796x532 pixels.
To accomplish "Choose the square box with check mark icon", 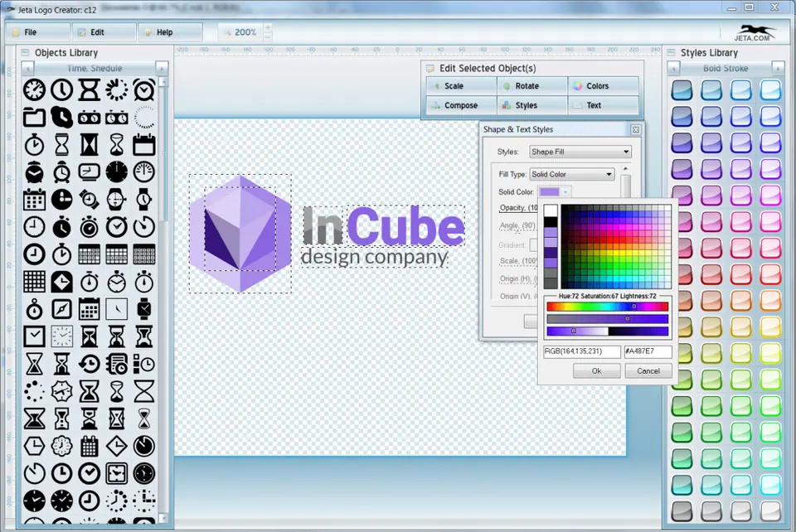I will 34,336.
